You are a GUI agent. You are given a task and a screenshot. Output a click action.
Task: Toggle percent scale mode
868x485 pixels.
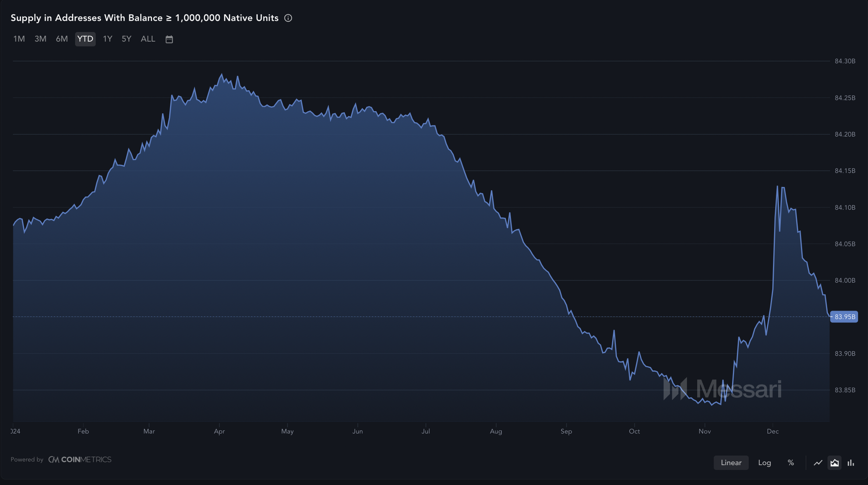[x=791, y=463]
